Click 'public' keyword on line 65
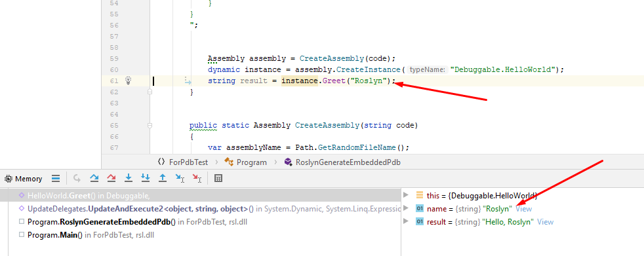The image size is (644, 256). click(x=203, y=126)
